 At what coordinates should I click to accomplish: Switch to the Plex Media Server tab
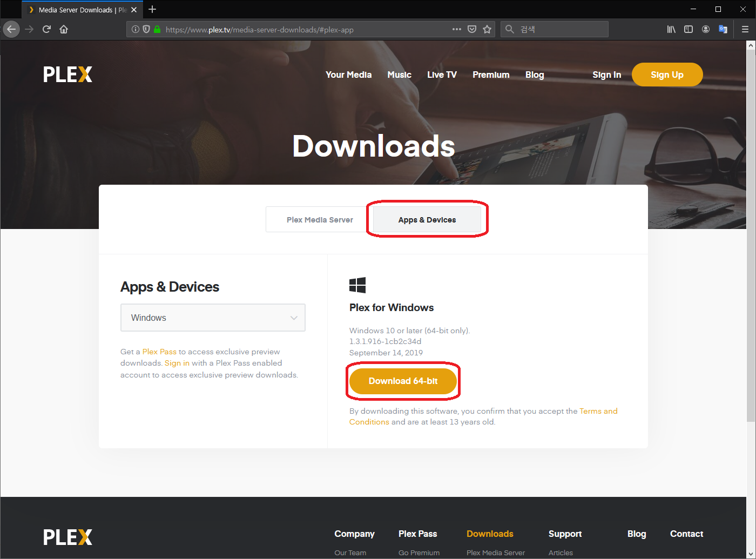(x=320, y=220)
